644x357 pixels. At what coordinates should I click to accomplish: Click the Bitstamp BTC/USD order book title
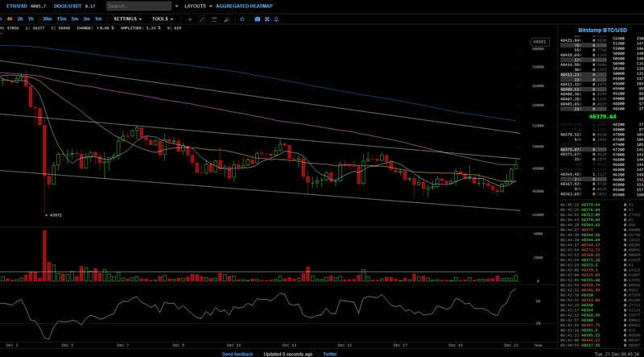(602, 31)
